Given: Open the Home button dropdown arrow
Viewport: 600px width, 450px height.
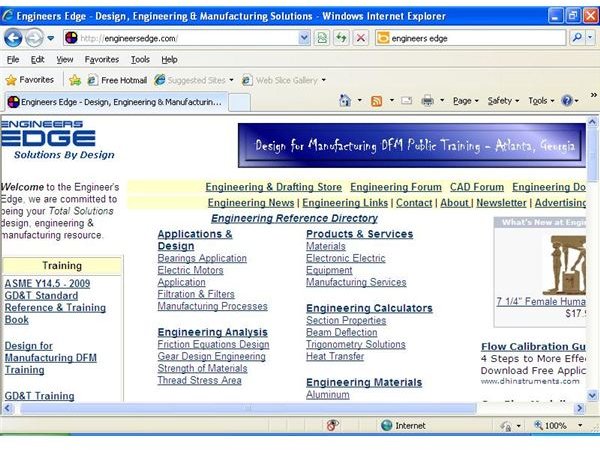Looking at the screenshot, I should (x=359, y=101).
